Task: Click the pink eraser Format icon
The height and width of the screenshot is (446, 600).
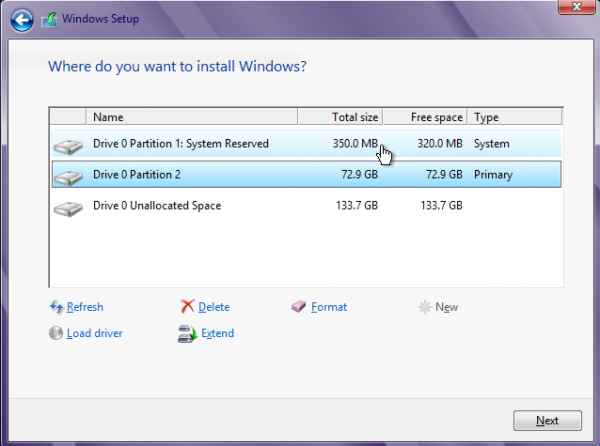Action: click(x=298, y=306)
